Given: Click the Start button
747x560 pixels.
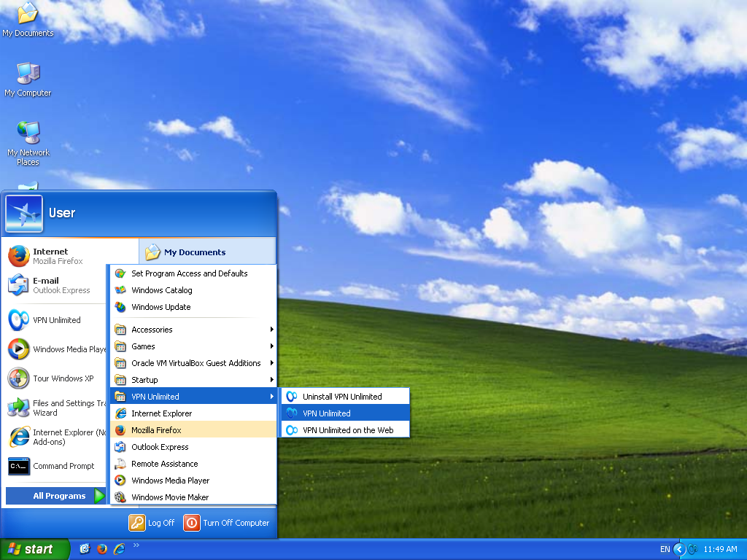Looking at the screenshot, I should pos(34,549).
